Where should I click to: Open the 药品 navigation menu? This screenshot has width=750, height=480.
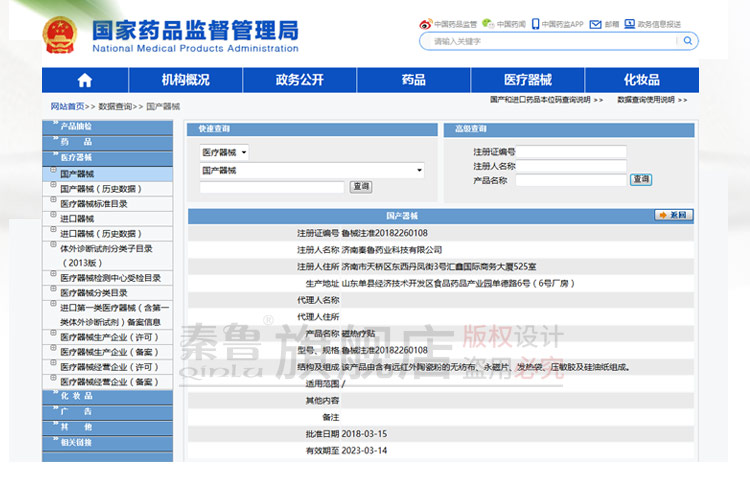tap(414, 80)
